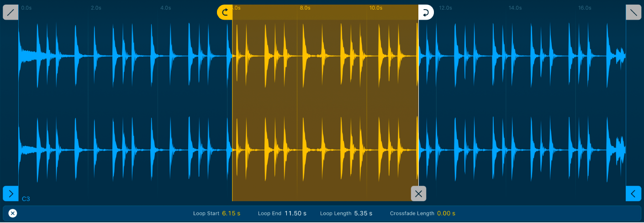Select the fade-in handle icon

click(x=11, y=12)
